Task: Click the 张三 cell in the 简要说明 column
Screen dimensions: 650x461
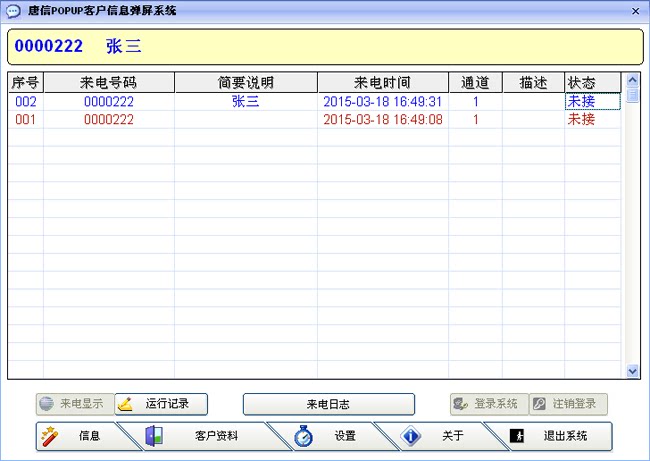Action: pyautogui.click(x=245, y=102)
